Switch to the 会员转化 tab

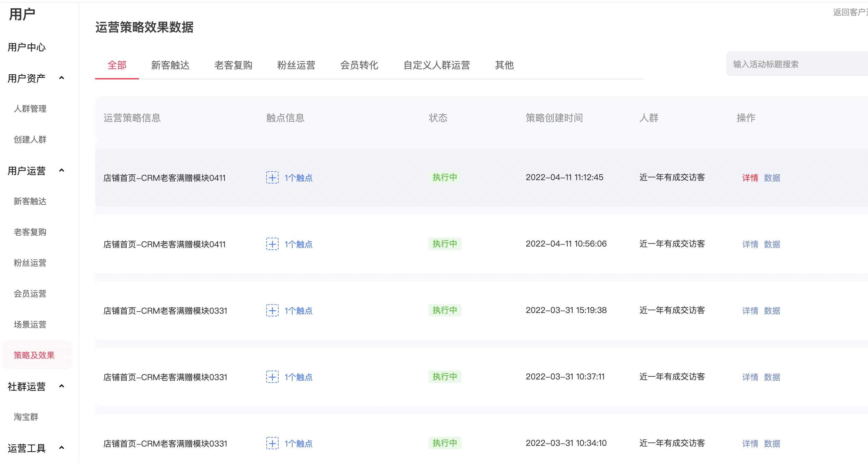tap(359, 65)
